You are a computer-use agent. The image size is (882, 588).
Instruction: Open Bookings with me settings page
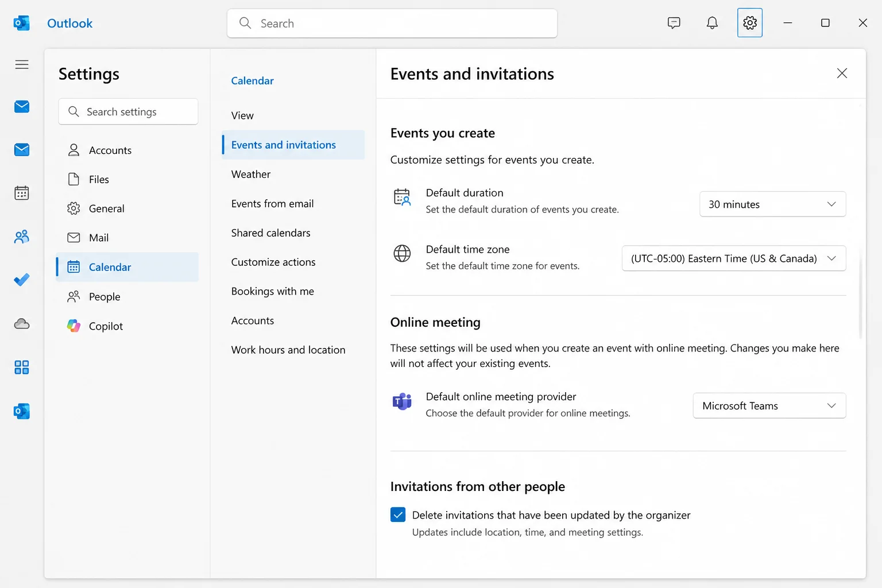pos(293,291)
